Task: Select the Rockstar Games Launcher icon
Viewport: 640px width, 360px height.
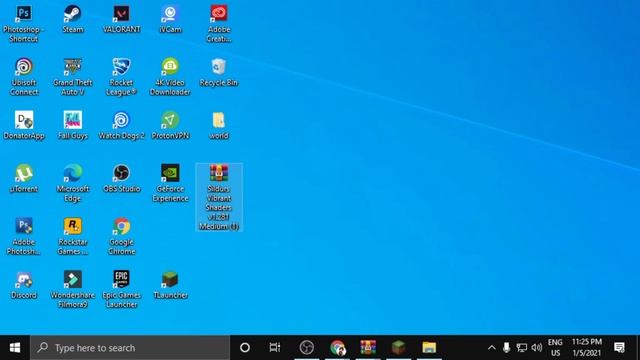Action: point(73,236)
